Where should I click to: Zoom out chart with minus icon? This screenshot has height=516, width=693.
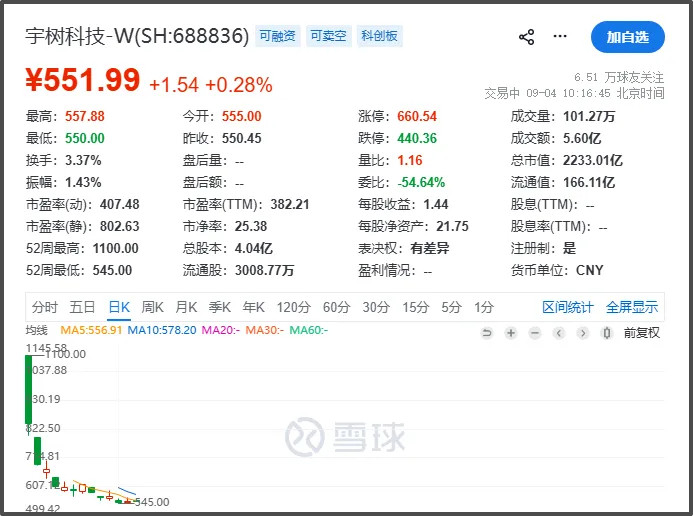[535, 333]
